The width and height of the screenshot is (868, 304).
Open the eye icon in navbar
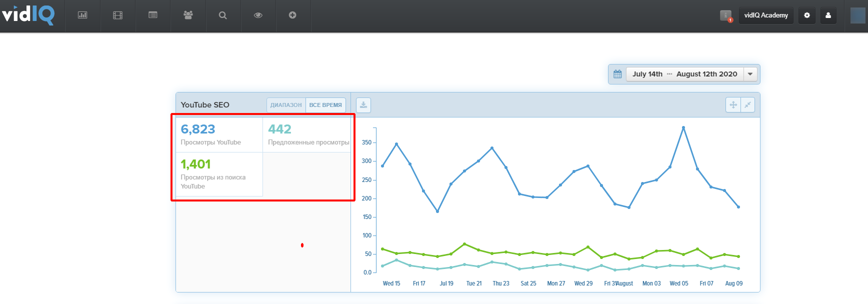[x=258, y=15]
